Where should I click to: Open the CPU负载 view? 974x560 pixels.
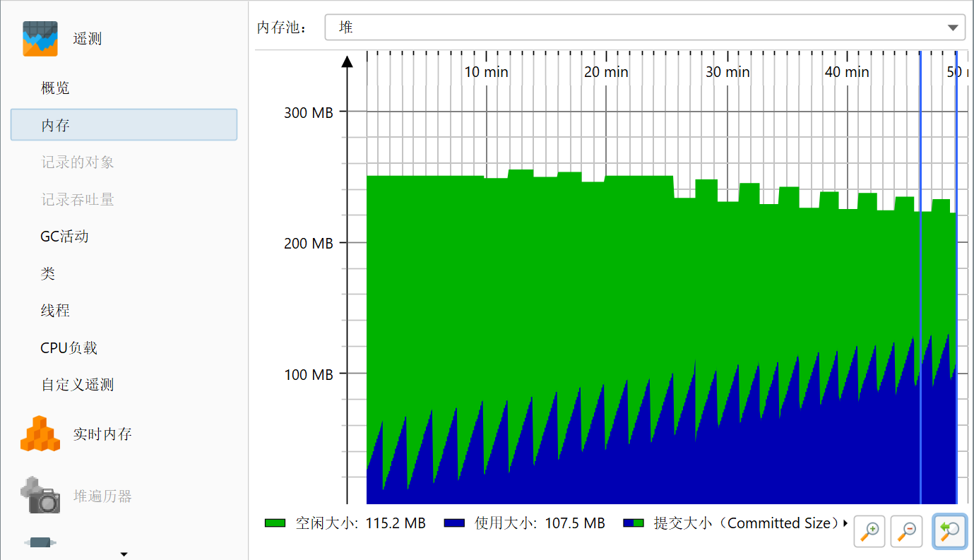(x=69, y=347)
